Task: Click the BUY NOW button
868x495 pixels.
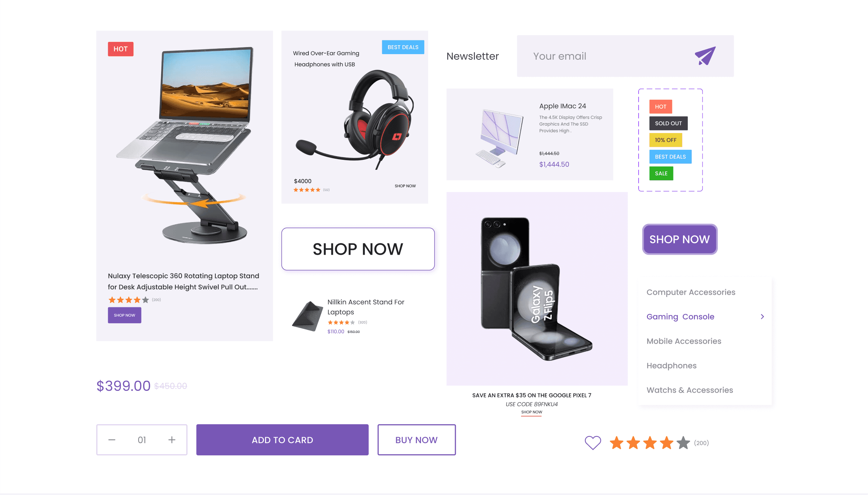Action: tap(417, 440)
